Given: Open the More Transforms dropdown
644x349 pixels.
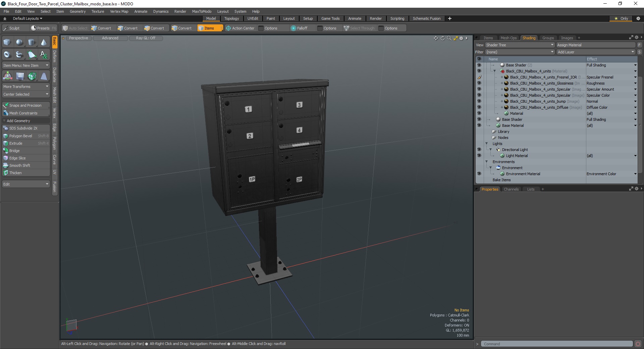Looking at the screenshot, I should pos(26,87).
